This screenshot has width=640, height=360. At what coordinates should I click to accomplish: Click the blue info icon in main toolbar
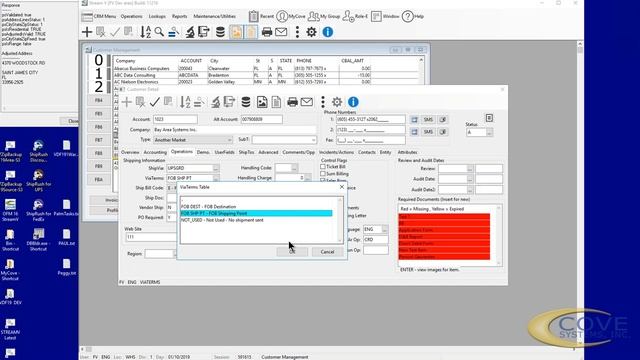click(327, 32)
